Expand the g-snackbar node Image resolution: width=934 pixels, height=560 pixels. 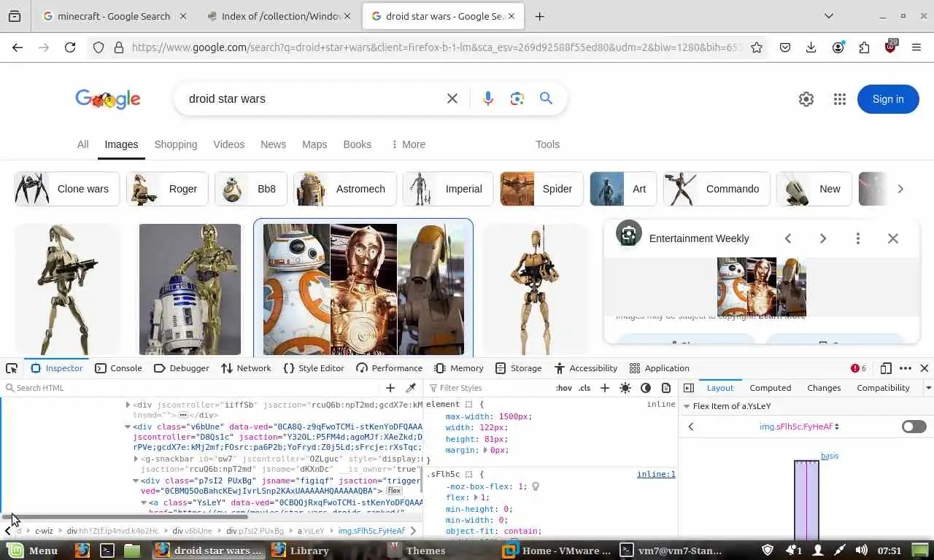(136, 459)
